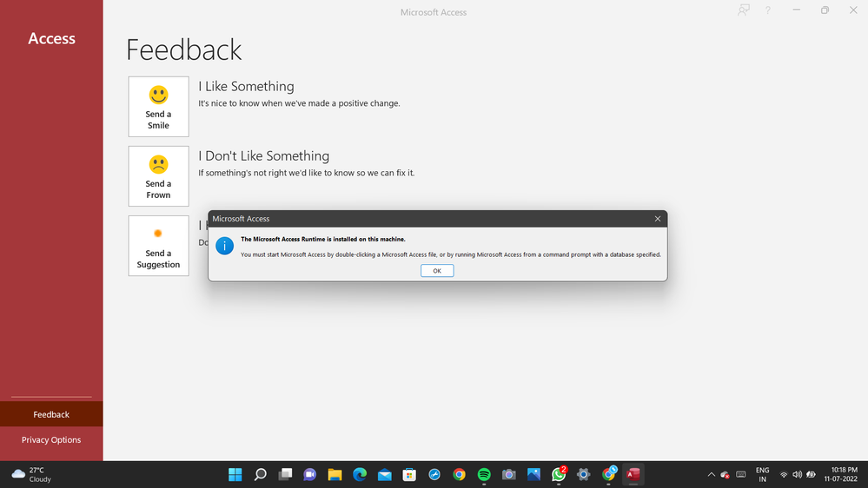Open the Camera app from the taskbar
Viewport: 868px width, 488px height.
point(509,474)
